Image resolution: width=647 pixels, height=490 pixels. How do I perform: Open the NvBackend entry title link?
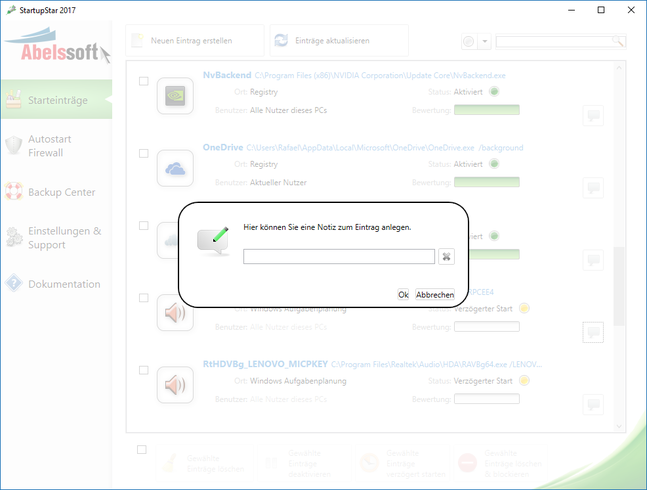pos(227,75)
